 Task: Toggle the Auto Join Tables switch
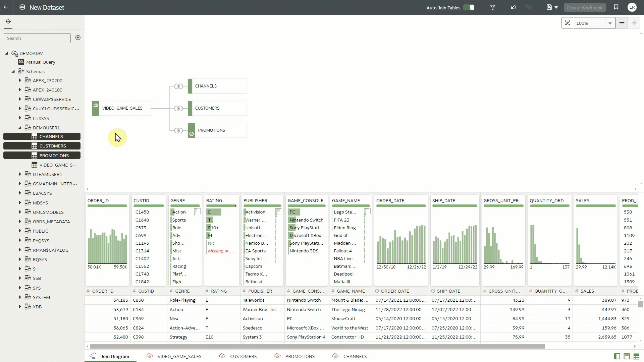[x=469, y=7]
